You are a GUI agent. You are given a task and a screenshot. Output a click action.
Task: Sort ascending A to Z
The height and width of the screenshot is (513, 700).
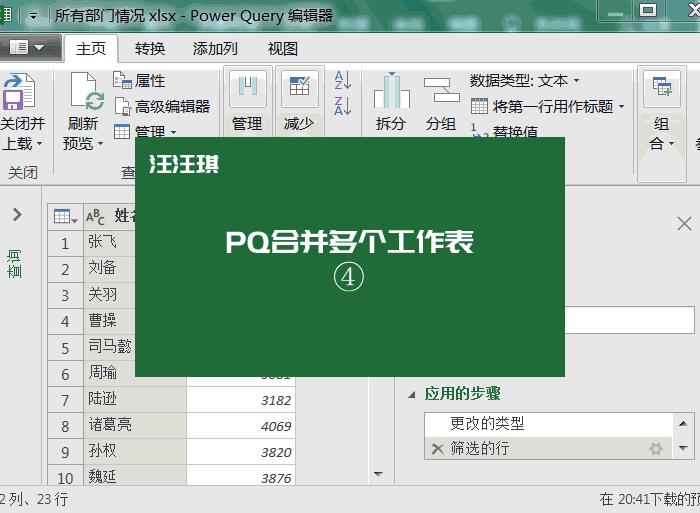click(x=343, y=80)
